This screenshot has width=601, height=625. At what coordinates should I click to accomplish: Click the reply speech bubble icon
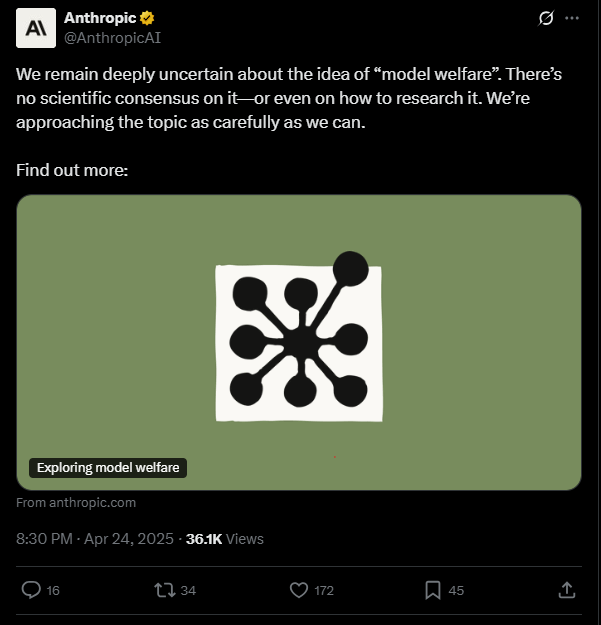pos(31,590)
